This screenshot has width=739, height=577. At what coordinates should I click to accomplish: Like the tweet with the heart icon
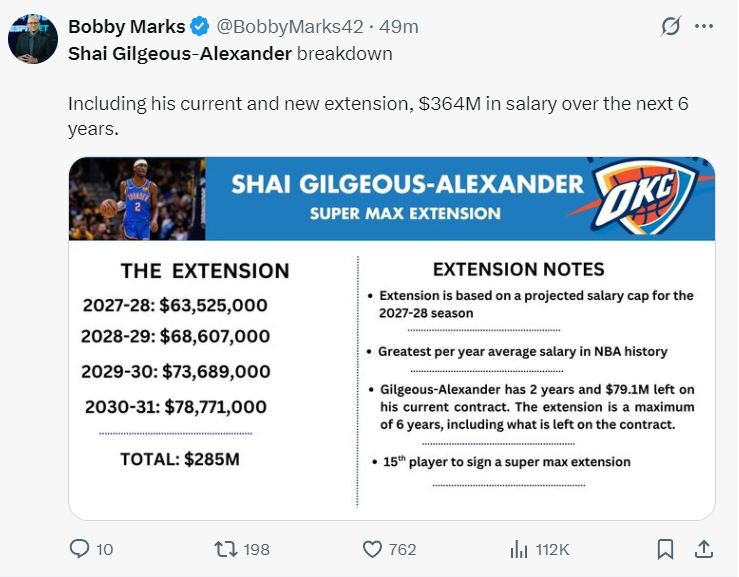(x=372, y=549)
